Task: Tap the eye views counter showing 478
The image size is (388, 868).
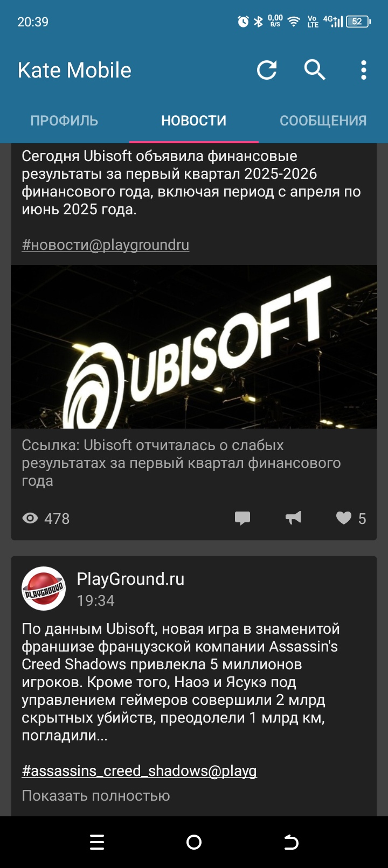Action: [x=46, y=519]
